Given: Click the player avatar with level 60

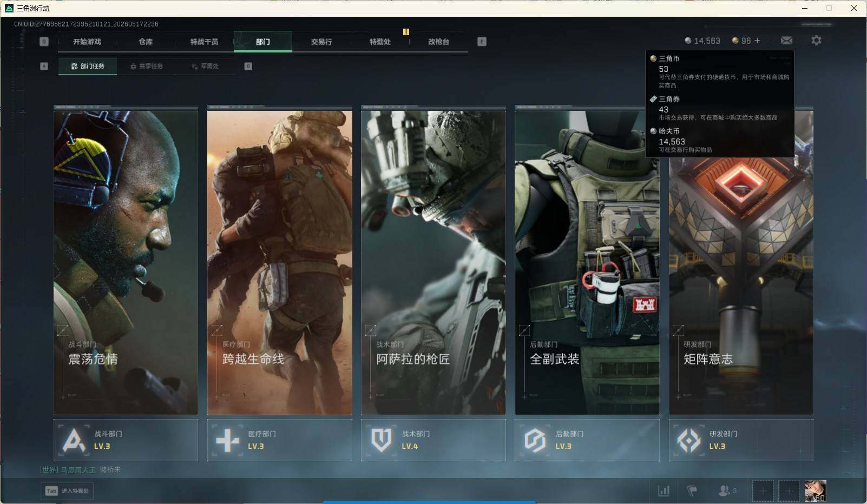Looking at the screenshot, I should tap(815, 491).
